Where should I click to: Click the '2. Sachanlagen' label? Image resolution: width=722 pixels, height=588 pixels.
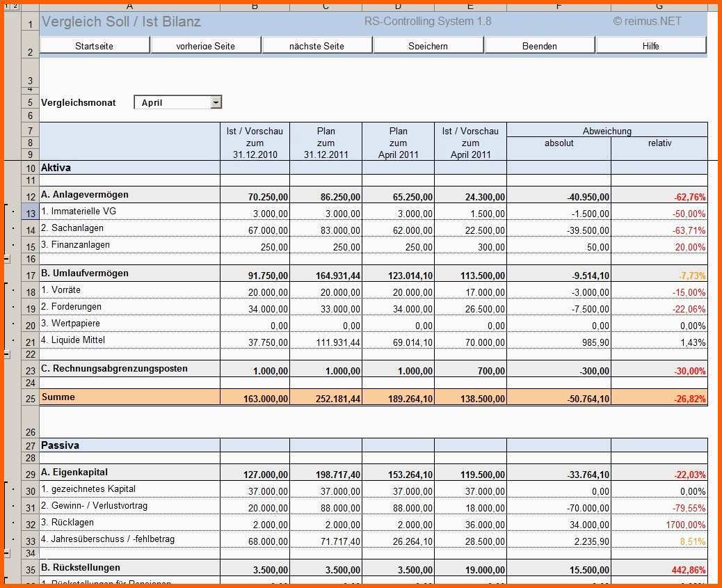pos(72,228)
